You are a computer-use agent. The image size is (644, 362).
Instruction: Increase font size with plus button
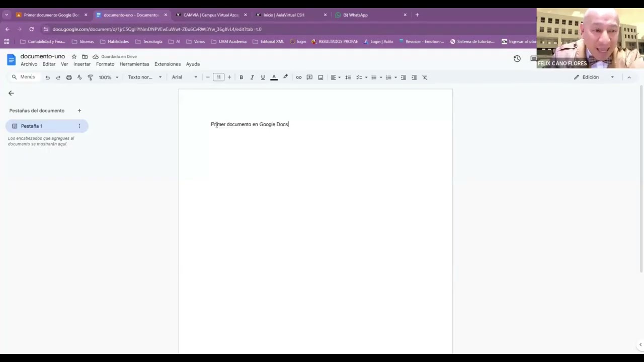(229, 77)
